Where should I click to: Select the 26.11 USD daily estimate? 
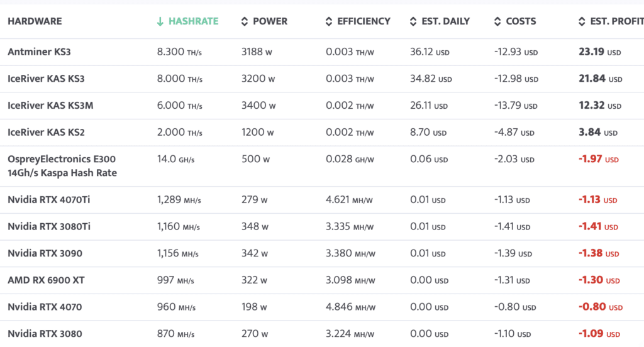pyautogui.click(x=429, y=105)
